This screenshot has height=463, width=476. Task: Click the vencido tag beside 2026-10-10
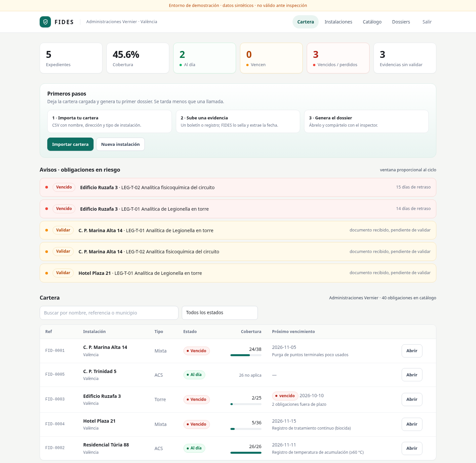pyautogui.click(x=285, y=396)
